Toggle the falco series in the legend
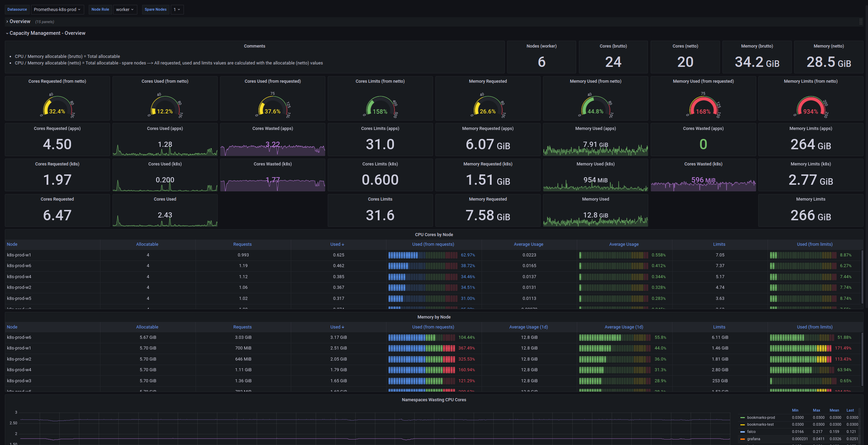 coord(751,432)
